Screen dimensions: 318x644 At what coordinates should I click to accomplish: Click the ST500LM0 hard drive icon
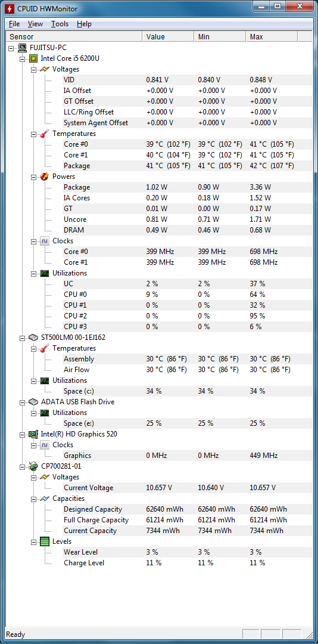[34, 338]
